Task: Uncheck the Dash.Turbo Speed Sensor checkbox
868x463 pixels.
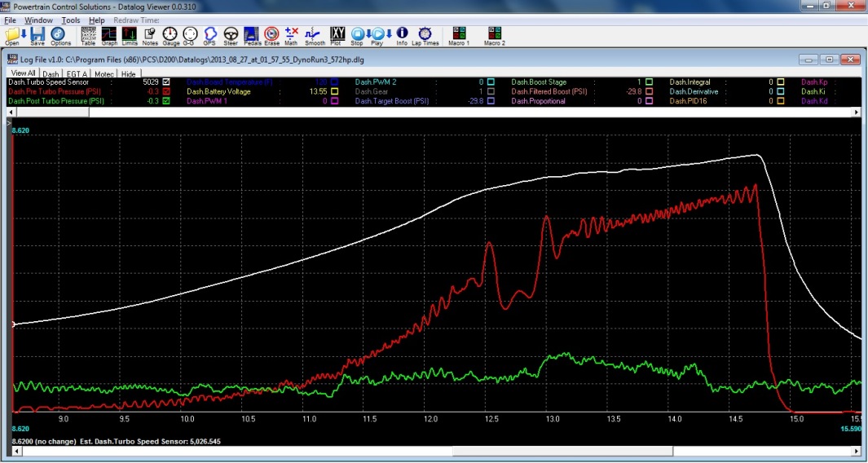Action: 166,82
